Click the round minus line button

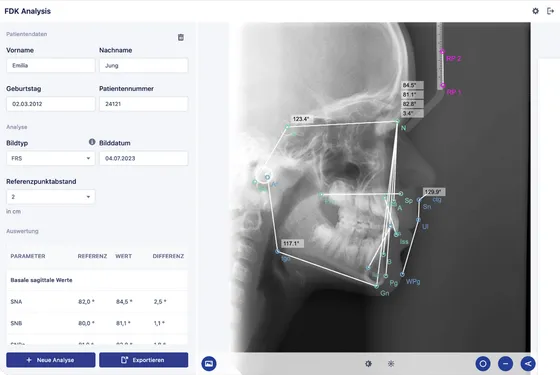[505, 364]
